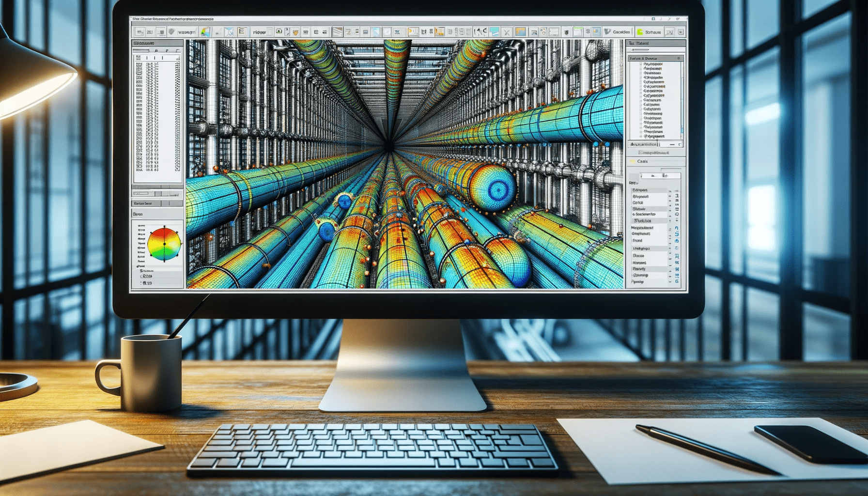The height and width of the screenshot is (496, 868).
Task: Toggle the checkbox on the last tree list row
Action: [641, 137]
